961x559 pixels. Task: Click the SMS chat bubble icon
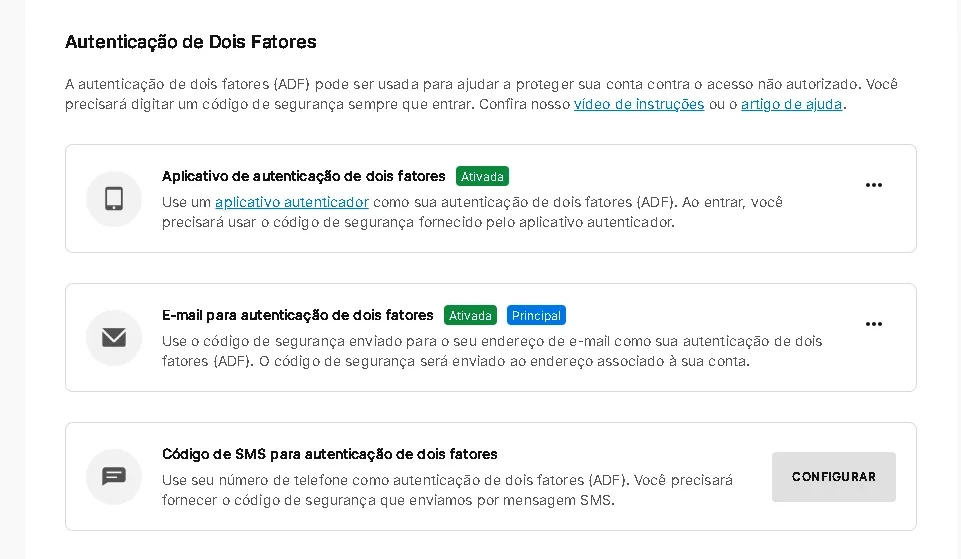114,476
